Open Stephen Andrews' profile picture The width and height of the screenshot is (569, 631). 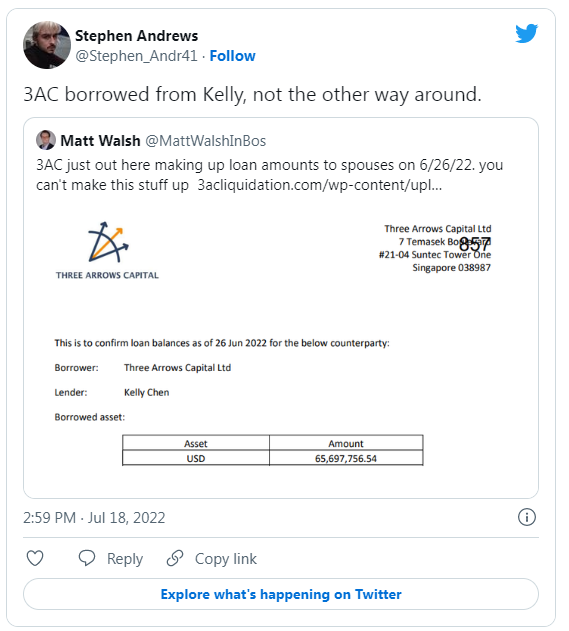tap(47, 45)
